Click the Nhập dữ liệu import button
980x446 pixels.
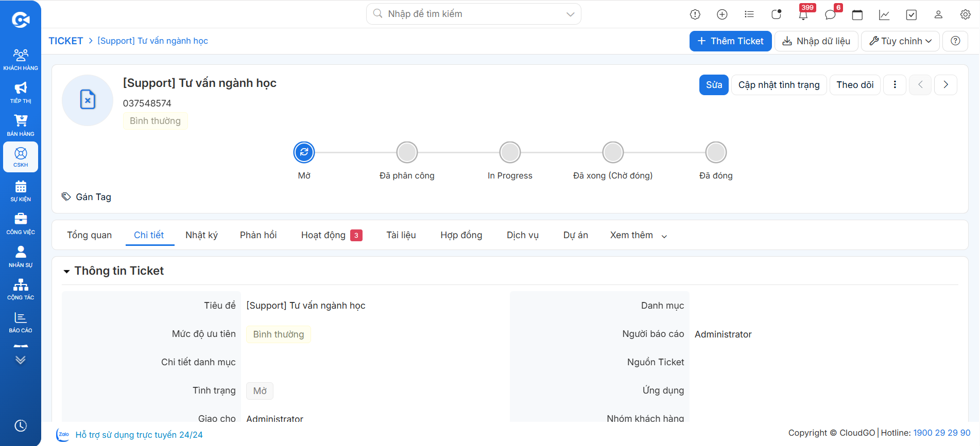point(816,41)
